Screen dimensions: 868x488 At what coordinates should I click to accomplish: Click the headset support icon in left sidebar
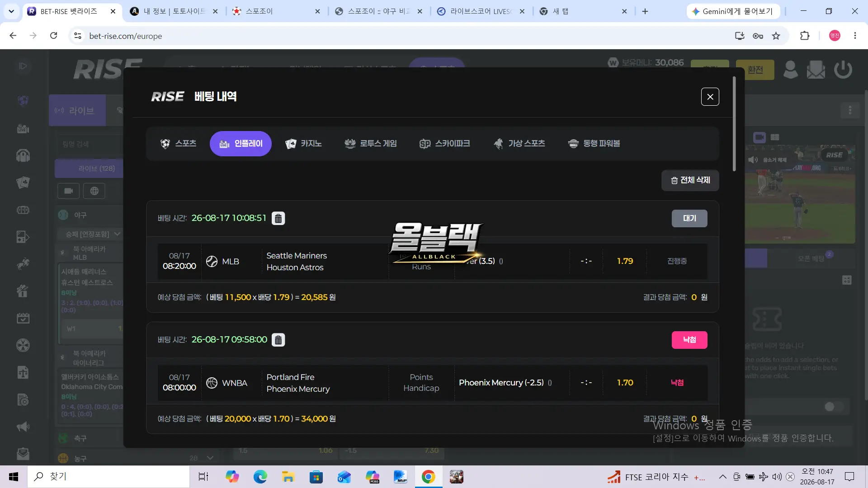23,155
